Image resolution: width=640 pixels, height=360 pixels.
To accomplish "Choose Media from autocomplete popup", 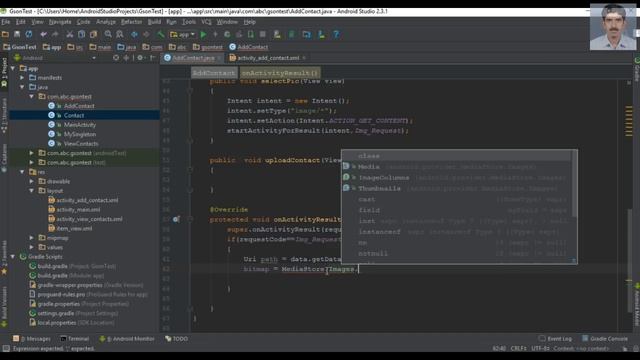I will (456, 167).
